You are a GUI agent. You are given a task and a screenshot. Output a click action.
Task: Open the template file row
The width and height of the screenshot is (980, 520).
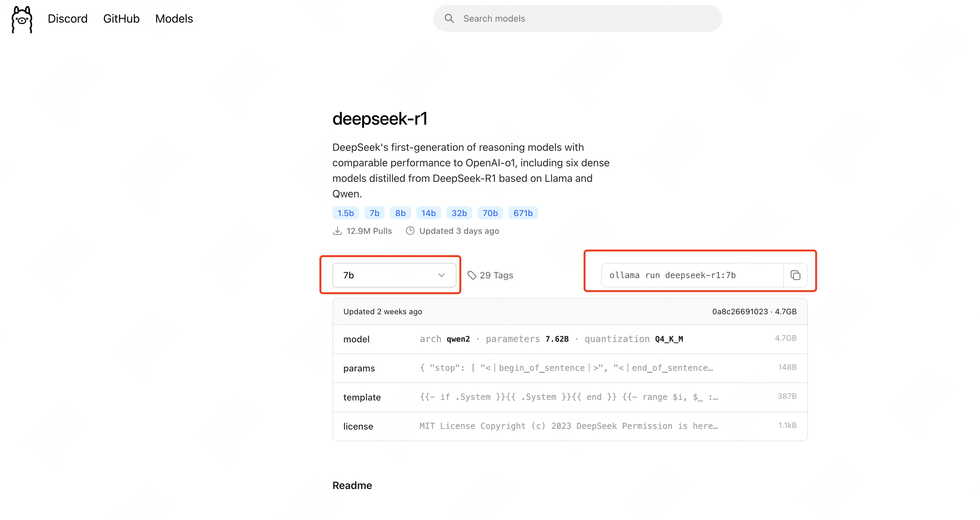point(570,397)
